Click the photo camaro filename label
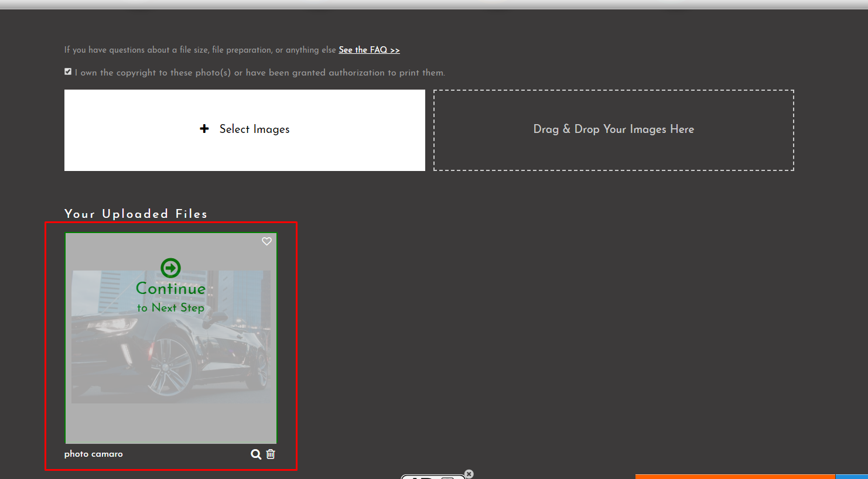Image resolution: width=868 pixels, height=479 pixels. 93,454
